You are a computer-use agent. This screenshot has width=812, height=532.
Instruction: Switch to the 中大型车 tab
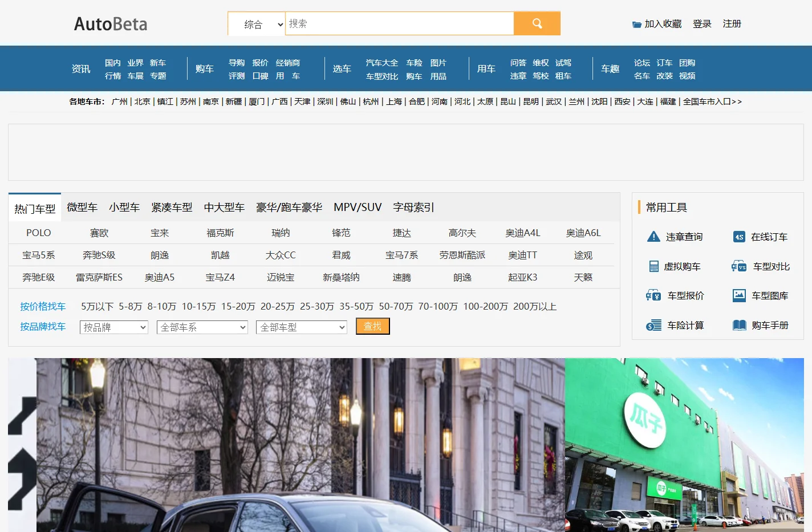[x=224, y=207]
